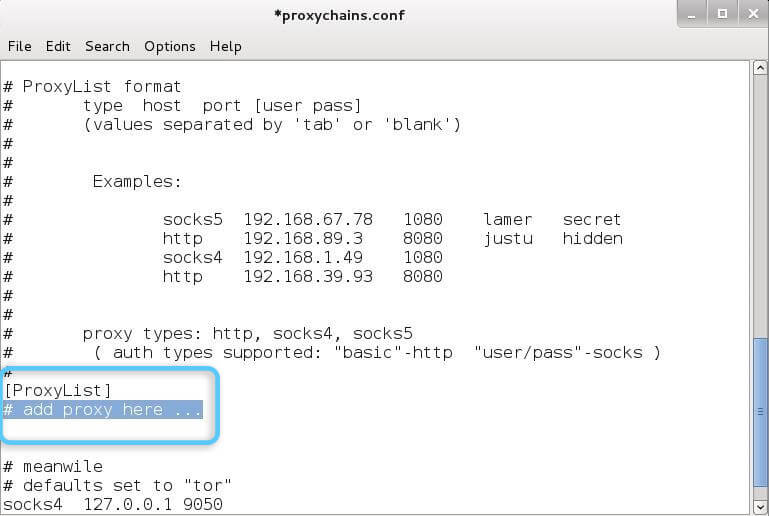
Task: Click the socks4 192.168.1.49 example line
Action: [x=303, y=258]
